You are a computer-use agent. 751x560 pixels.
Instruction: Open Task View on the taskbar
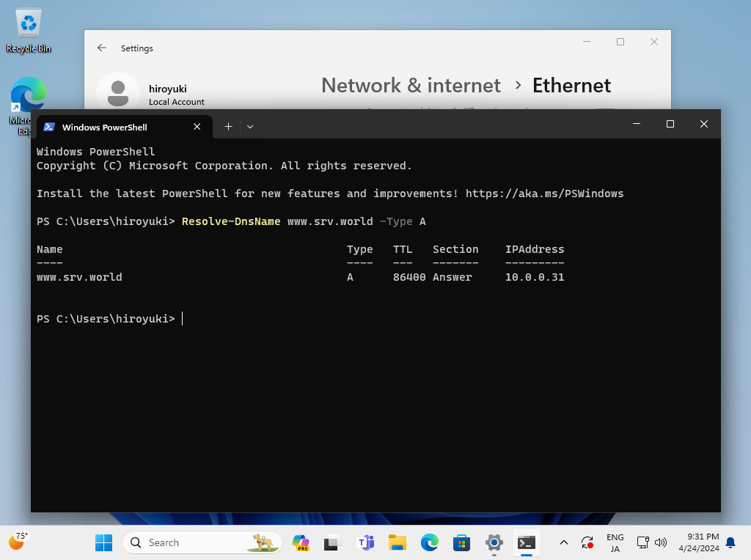(x=333, y=542)
